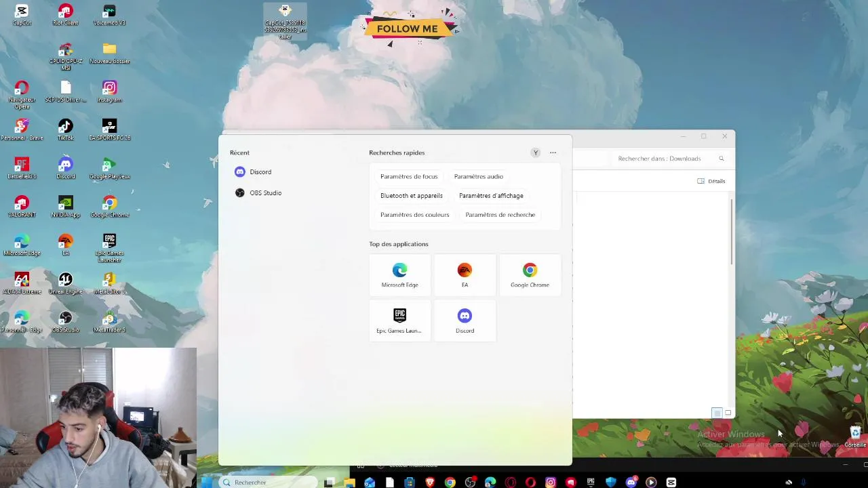Toggle the Détails pane in File Explorer
This screenshot has width=868, height=488.
[x=711, y=181]
